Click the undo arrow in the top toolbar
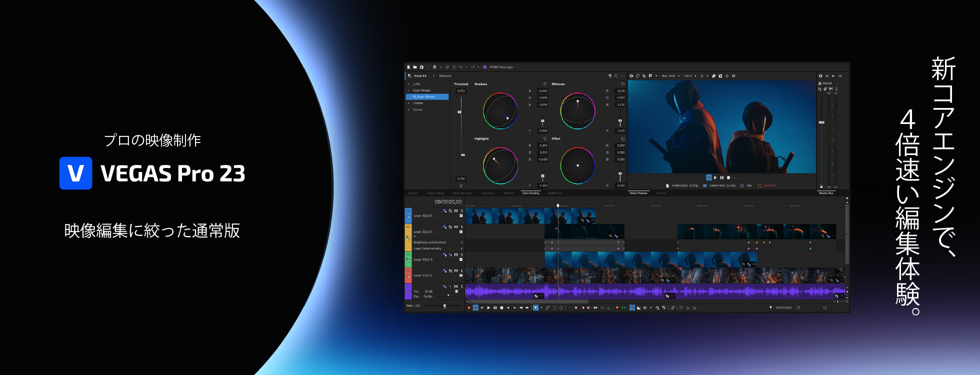This screenshot has height=375, width=980. pos(460,67)
